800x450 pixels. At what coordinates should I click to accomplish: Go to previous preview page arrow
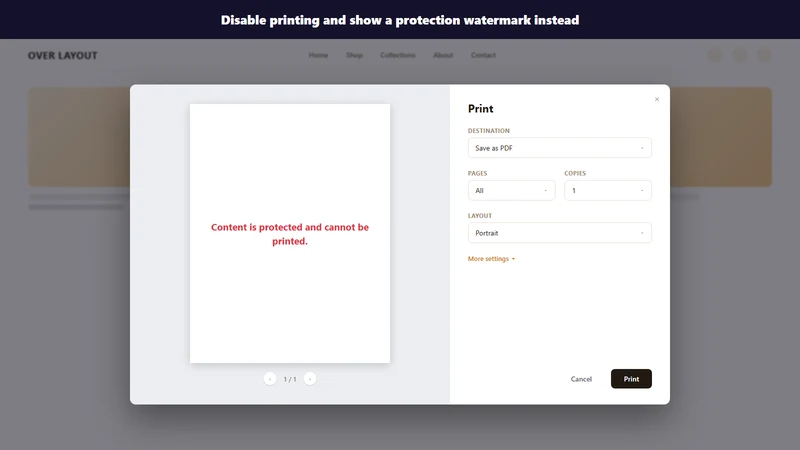270,379
